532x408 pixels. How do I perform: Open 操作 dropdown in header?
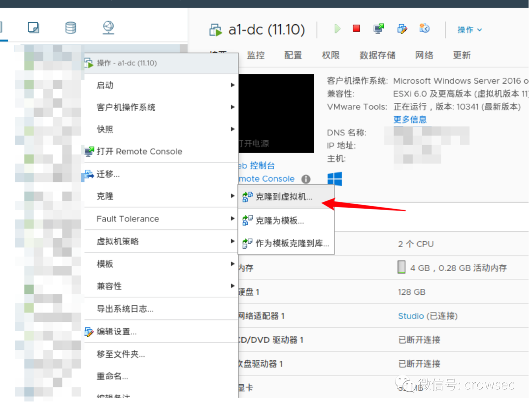point(469,30)
